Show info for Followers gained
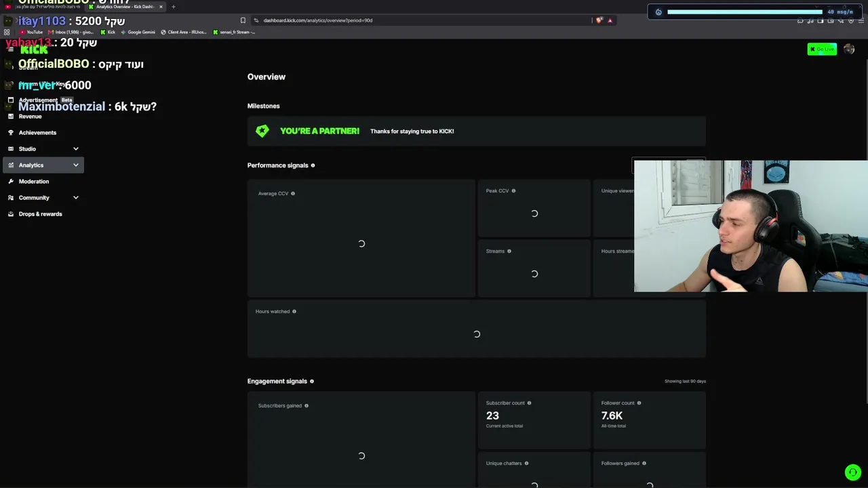 tap(644, 464)
